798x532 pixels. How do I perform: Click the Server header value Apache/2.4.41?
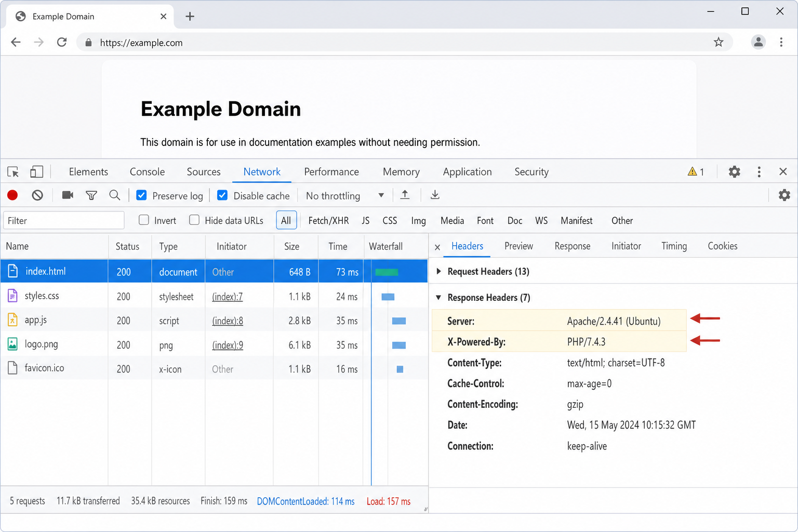click(614, 321)
